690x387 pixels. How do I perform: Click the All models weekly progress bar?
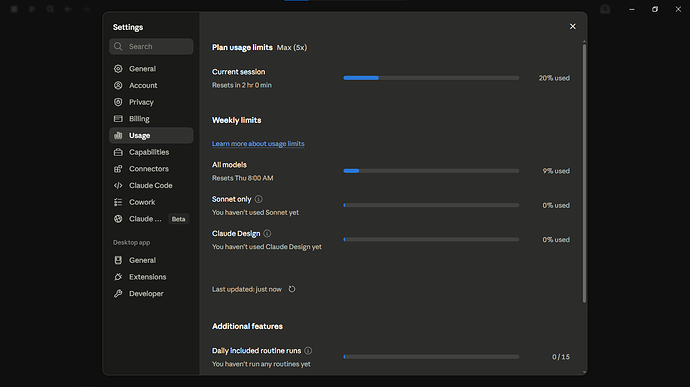point(431,171)
